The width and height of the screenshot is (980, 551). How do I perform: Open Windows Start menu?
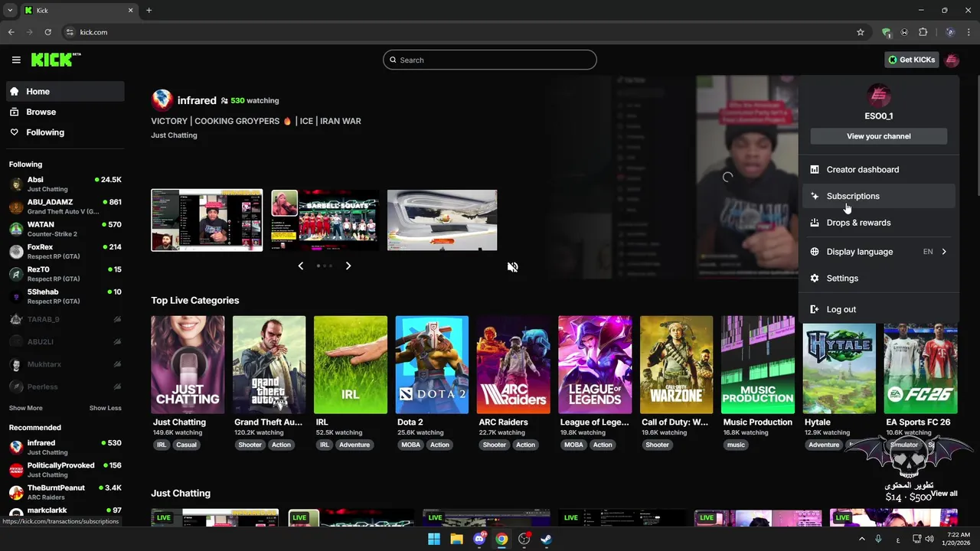click(434, 539)
